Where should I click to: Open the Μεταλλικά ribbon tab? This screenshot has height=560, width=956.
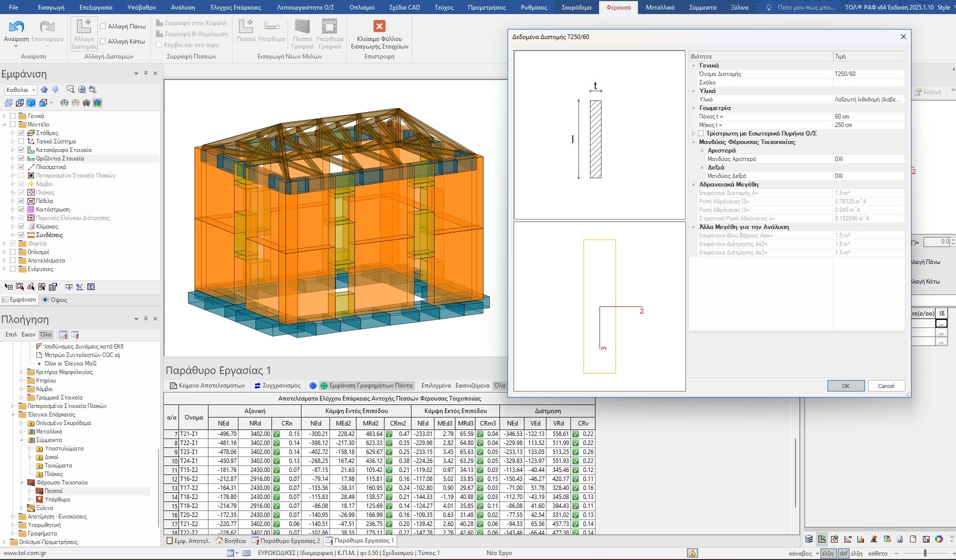659,7
